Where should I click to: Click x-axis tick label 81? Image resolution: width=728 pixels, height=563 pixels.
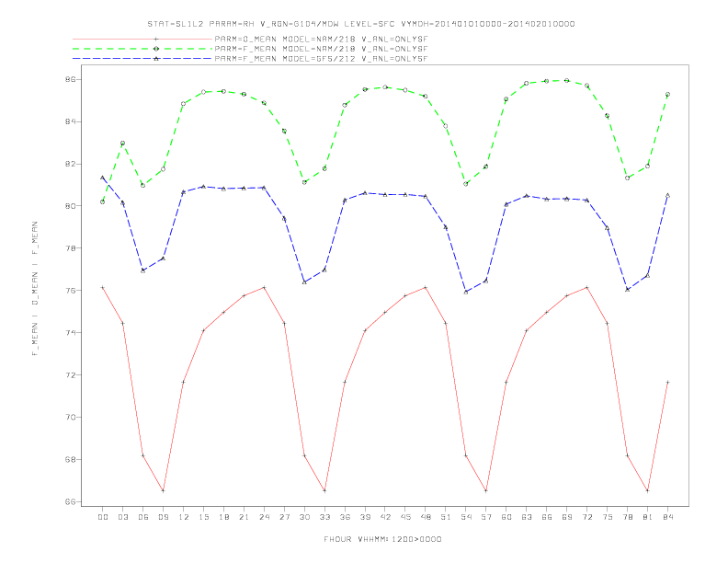[x=648, y=517]
